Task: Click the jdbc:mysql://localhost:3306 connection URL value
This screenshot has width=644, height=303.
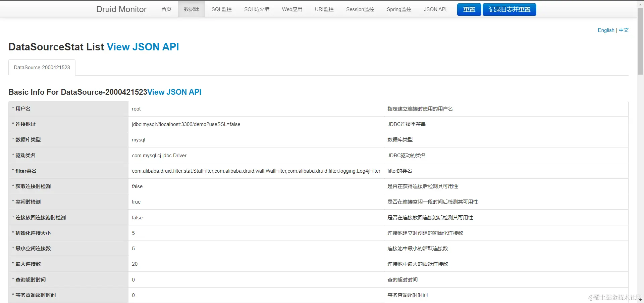Action: click(186, 124)
